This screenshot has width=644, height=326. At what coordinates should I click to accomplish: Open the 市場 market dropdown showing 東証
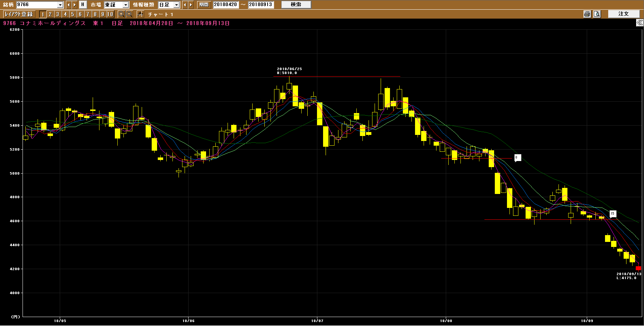coord(126,5)
